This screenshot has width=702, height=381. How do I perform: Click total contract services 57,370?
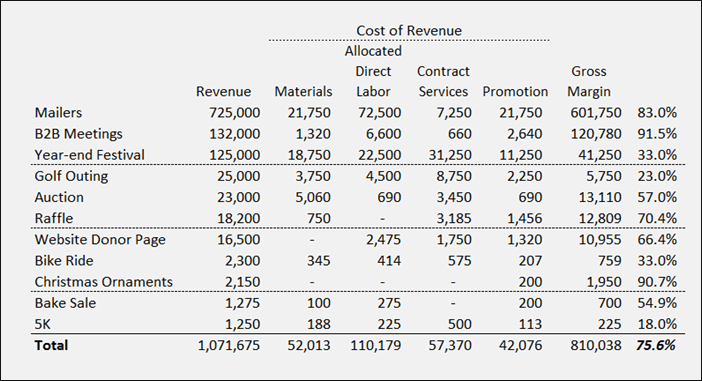pyautogui.click(x=450, y=345)
